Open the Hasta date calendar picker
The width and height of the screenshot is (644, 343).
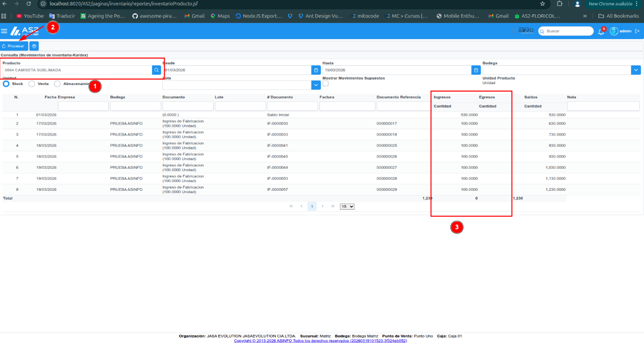coord(476,70)
